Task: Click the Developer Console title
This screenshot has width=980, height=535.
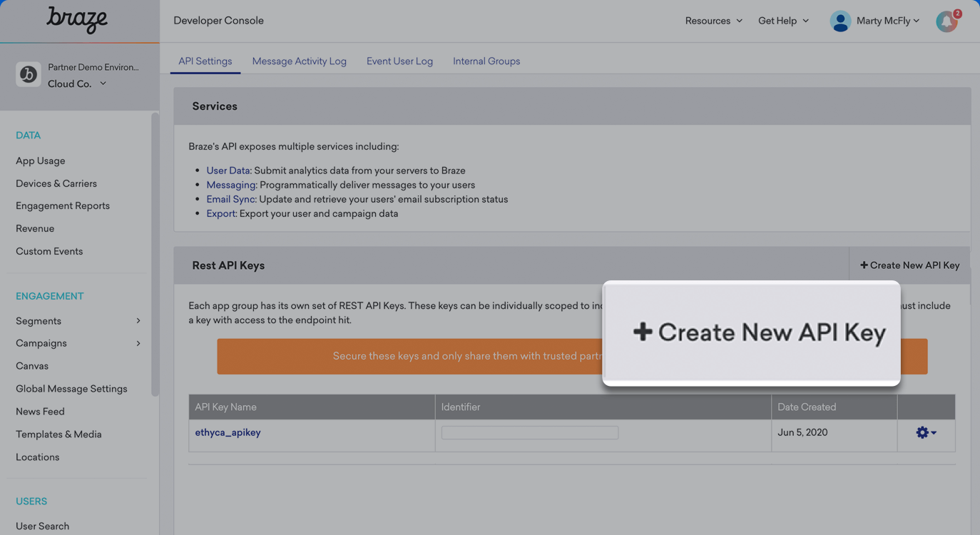Action: [218, 21]
